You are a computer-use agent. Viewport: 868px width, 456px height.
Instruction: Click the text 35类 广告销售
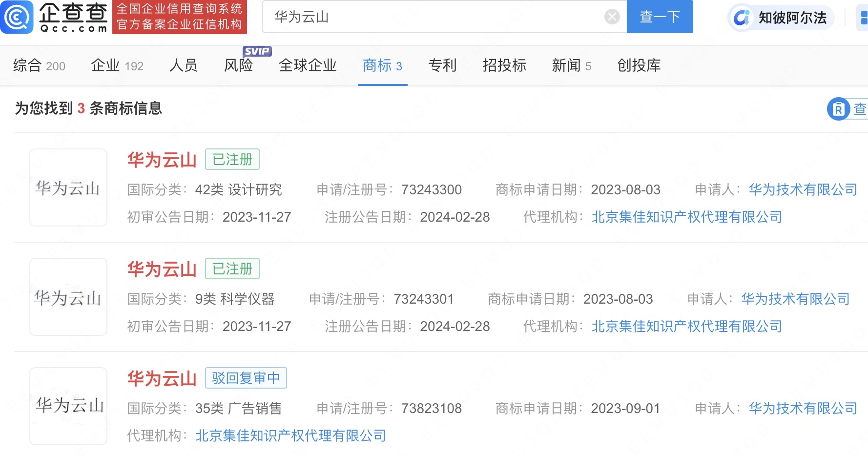coord(239,408)
